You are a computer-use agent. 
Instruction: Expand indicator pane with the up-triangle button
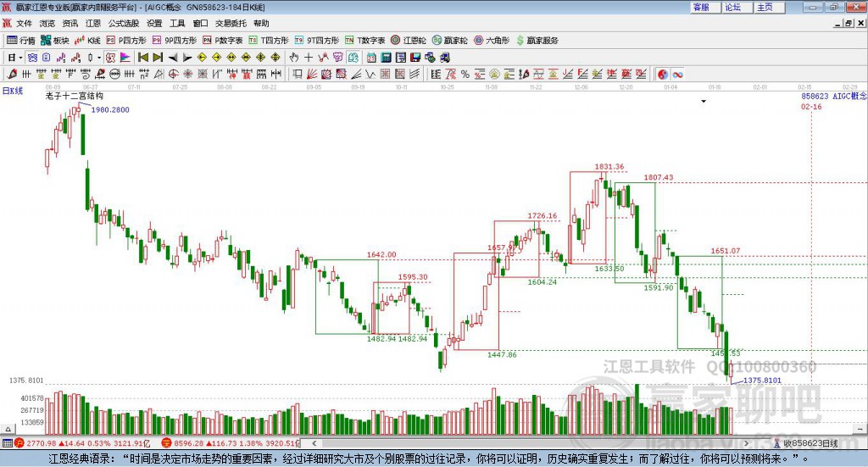tap(8, 429)
